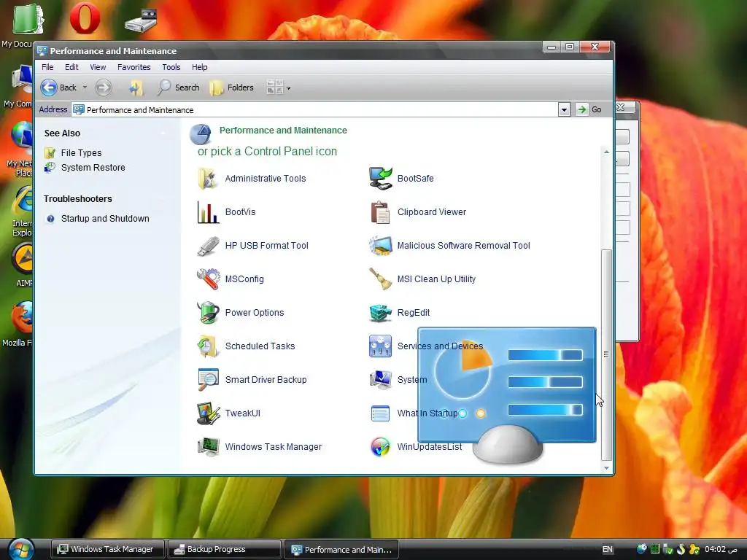Image resolution: width=747 pixels, height=560 pixels.
Task: Open the BootVis bar-chart icon
Action: (208, 212)
